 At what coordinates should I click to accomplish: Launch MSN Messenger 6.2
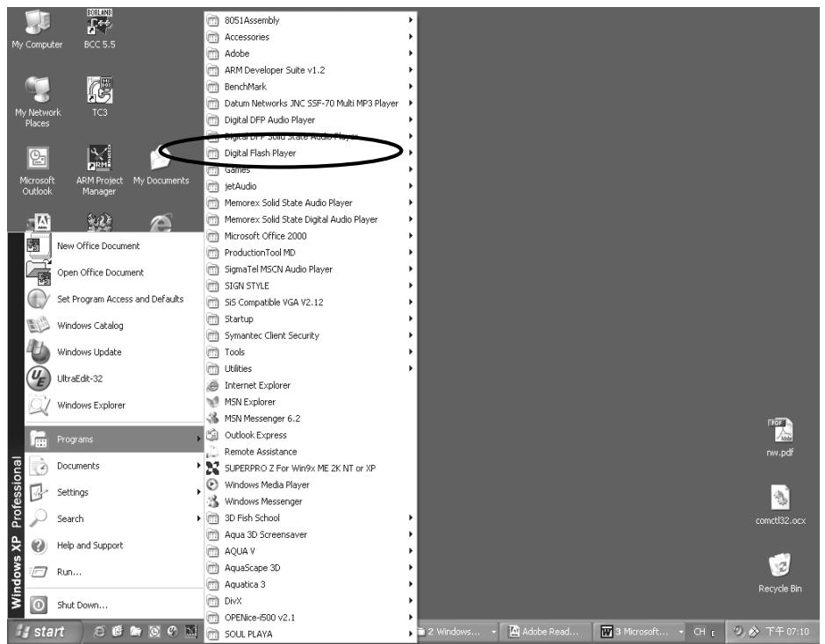point(311,419)
